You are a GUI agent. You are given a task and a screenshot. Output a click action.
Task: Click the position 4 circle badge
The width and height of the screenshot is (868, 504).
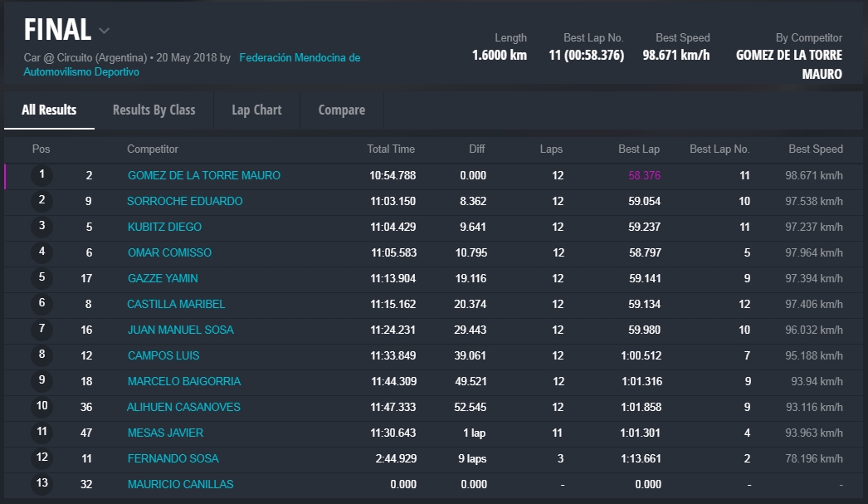41,252
